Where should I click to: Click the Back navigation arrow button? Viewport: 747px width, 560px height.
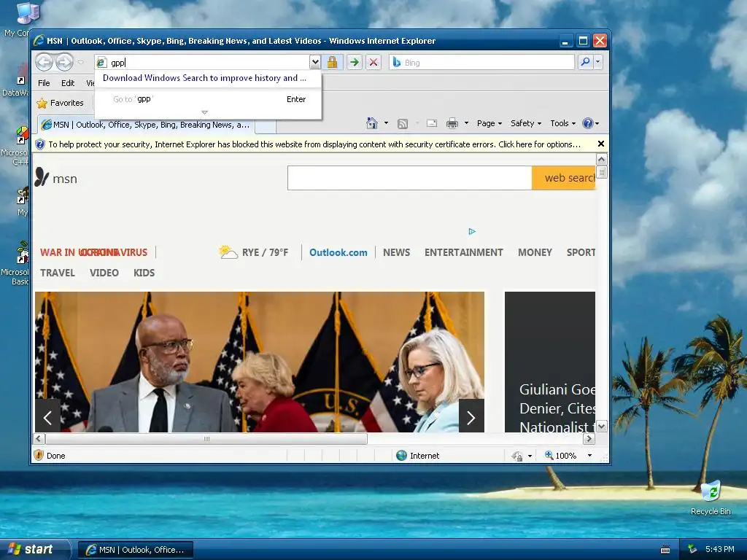(x=44, y=62)
